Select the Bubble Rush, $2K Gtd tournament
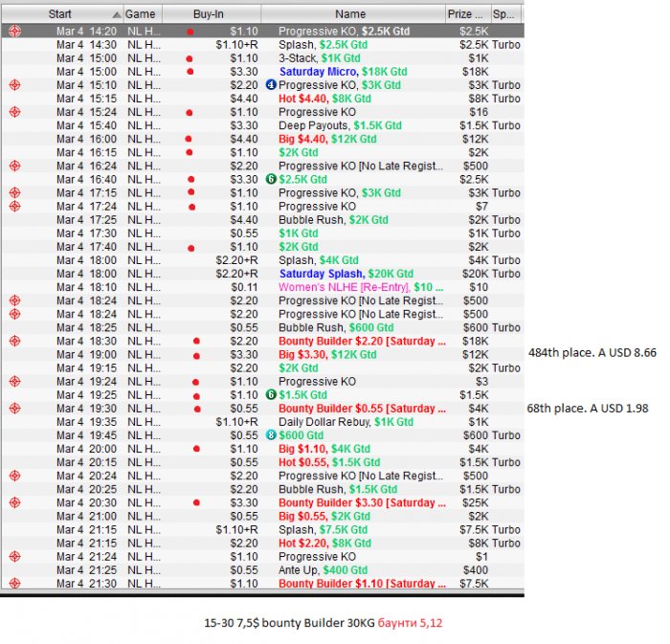This screenshot has width=670, height=644. [x=263, y=220]
